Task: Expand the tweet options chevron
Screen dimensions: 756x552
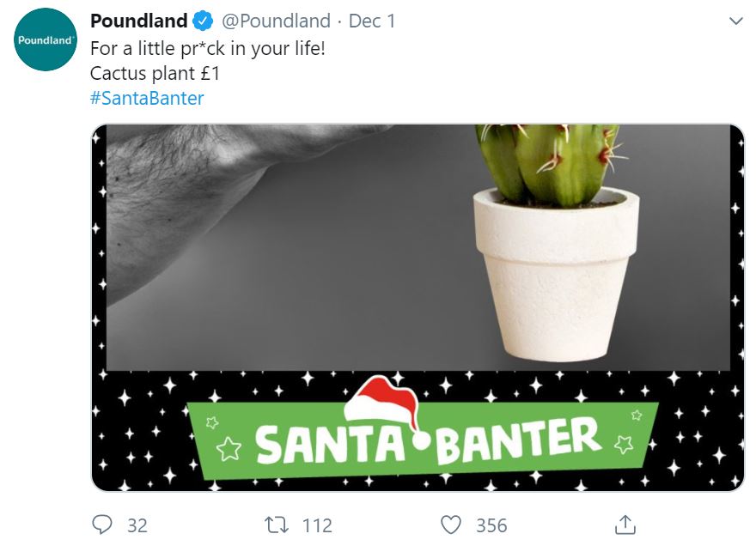Action: (735, 21)
